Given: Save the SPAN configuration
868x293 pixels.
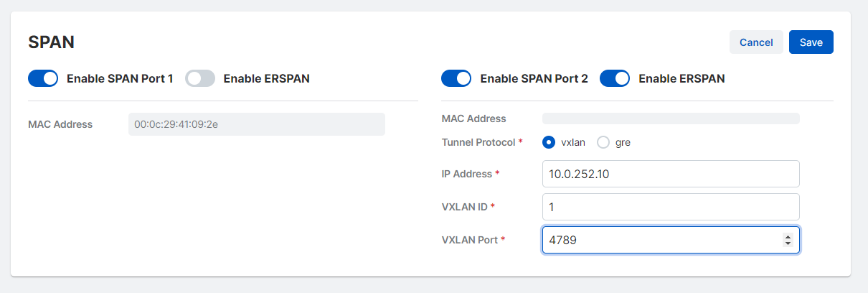Looking at the screenshot, I should click(x=811, y=42).
